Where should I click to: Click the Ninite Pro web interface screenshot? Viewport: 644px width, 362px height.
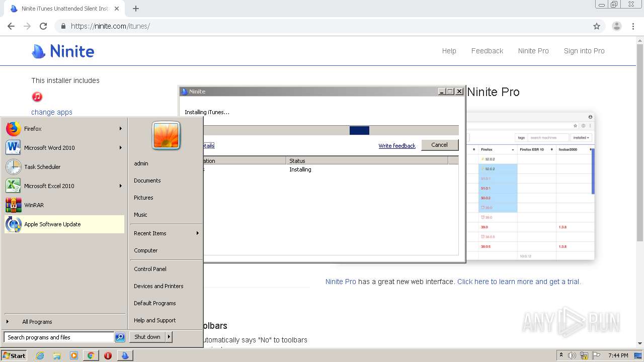530,186
